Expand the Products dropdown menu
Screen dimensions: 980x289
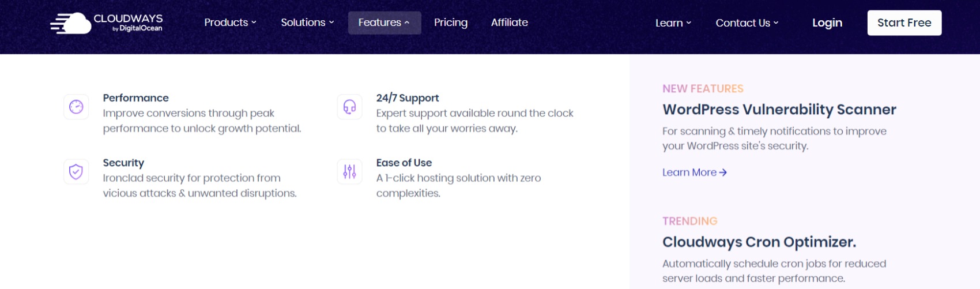(230, 22)
